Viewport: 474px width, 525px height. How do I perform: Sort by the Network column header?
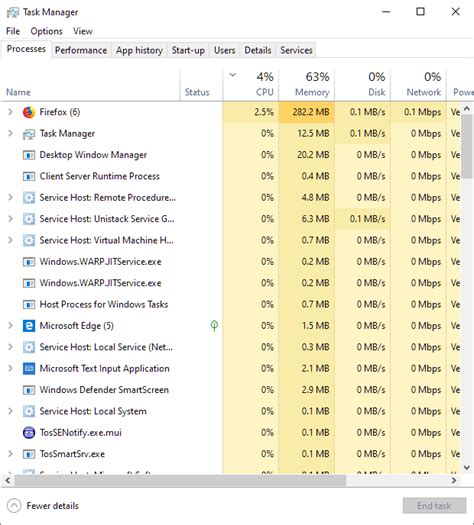[x=418, y=85]
